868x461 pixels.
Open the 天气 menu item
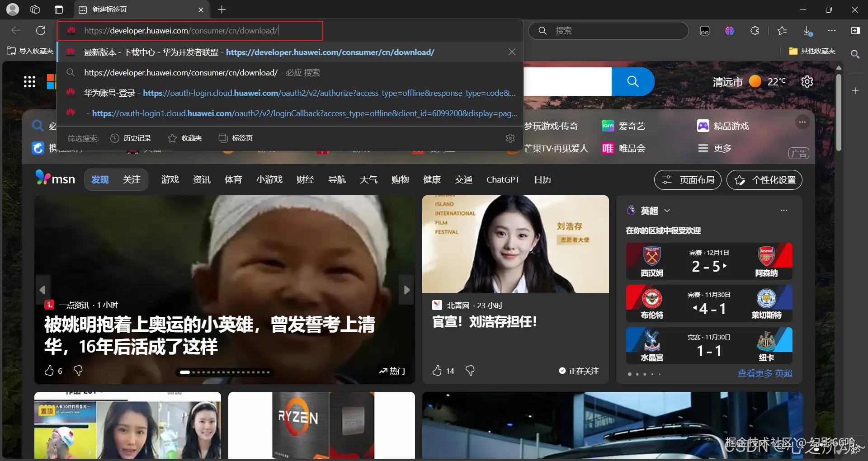click(368, 180)
